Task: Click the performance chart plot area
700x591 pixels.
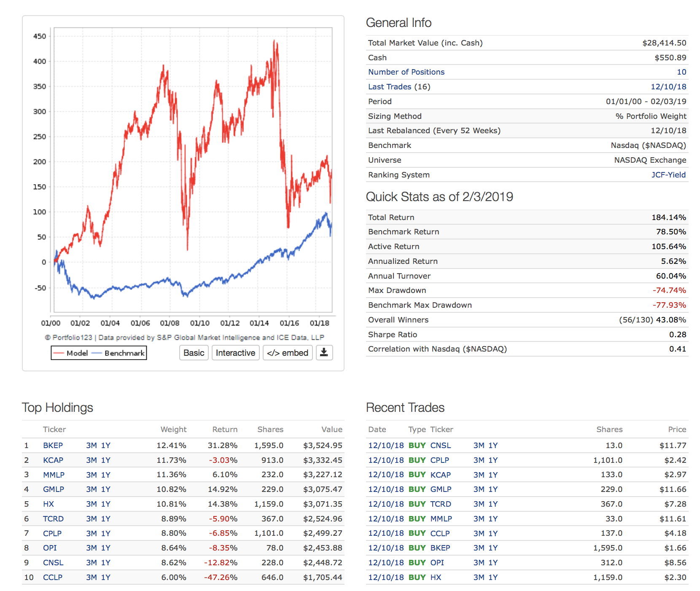Action: coord(193,169)
